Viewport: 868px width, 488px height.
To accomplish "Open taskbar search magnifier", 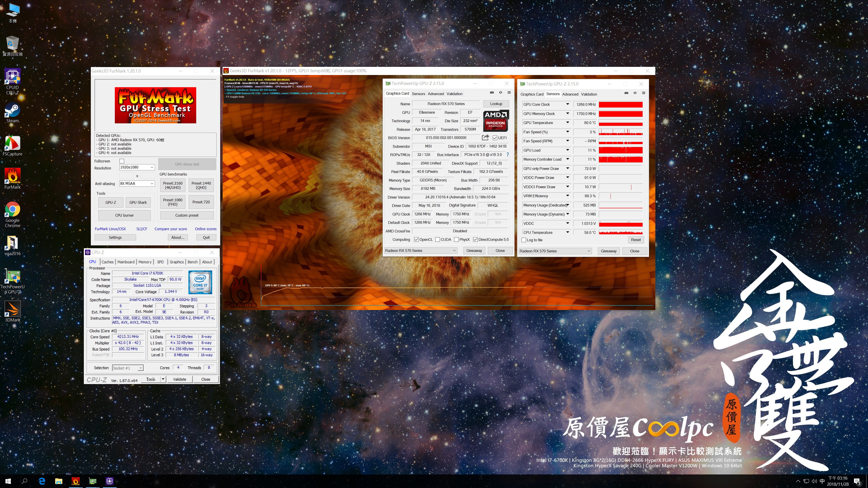I will click(25, 481).
